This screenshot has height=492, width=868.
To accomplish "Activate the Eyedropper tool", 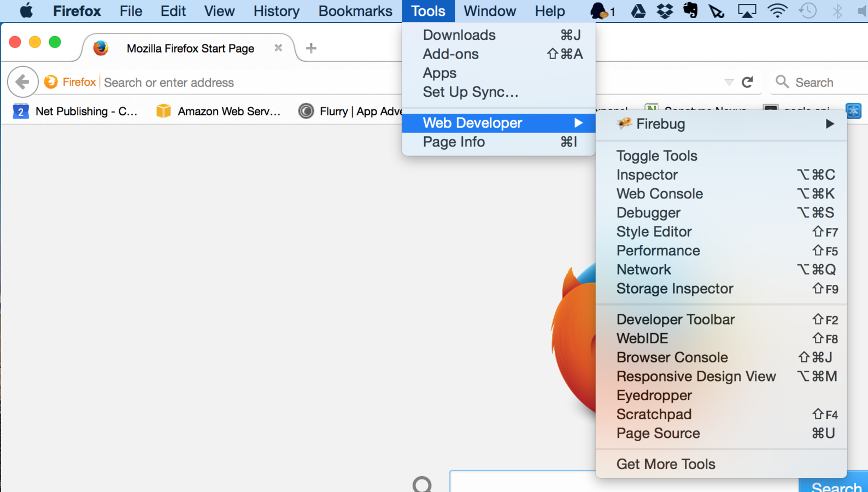I will point(721,395).
